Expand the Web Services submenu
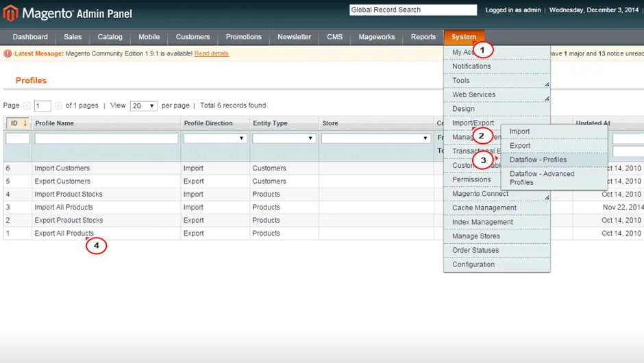 [547, 99]
